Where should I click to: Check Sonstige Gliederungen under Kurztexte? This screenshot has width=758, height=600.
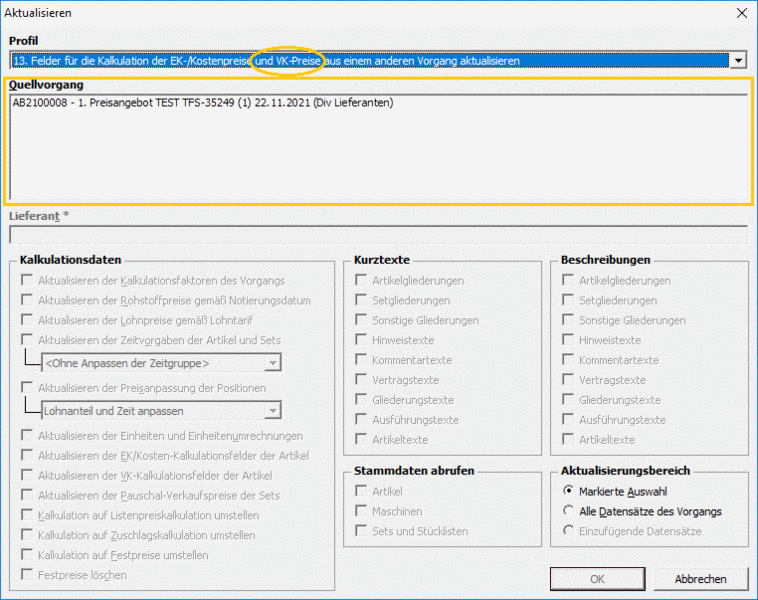pyautogui.click(x=361, y=320)
